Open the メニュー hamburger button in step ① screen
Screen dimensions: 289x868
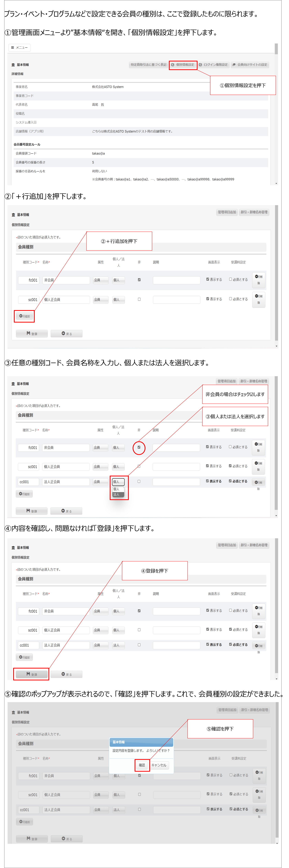(x=20, y=47)
